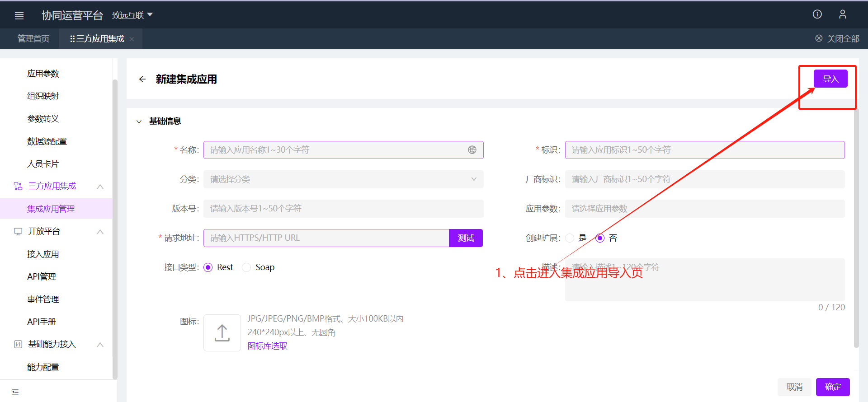Screen dimensions: 868x402
Task: Collapse the 基础信息 section
Action: click(x=139, y=122)
